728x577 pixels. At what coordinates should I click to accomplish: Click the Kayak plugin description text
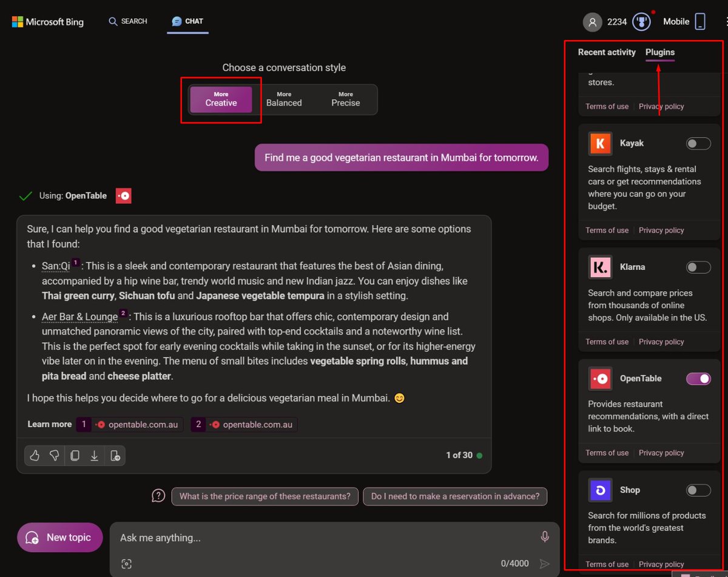point(644,187)
